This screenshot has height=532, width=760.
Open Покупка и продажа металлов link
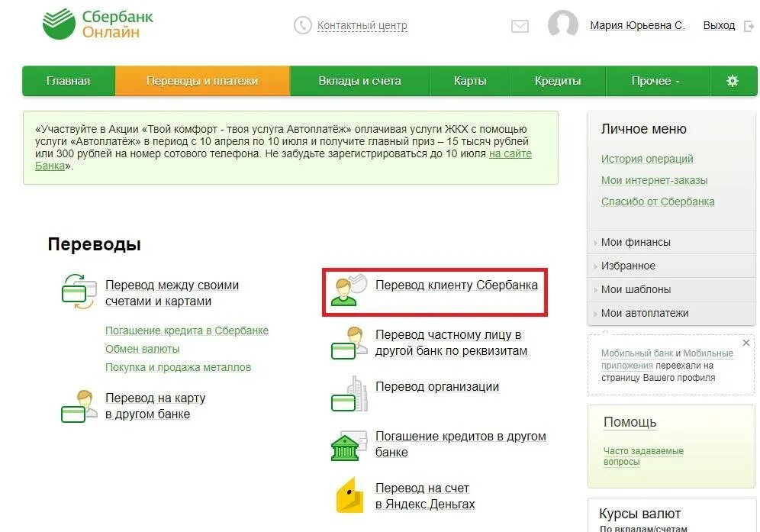coord(178,368)
